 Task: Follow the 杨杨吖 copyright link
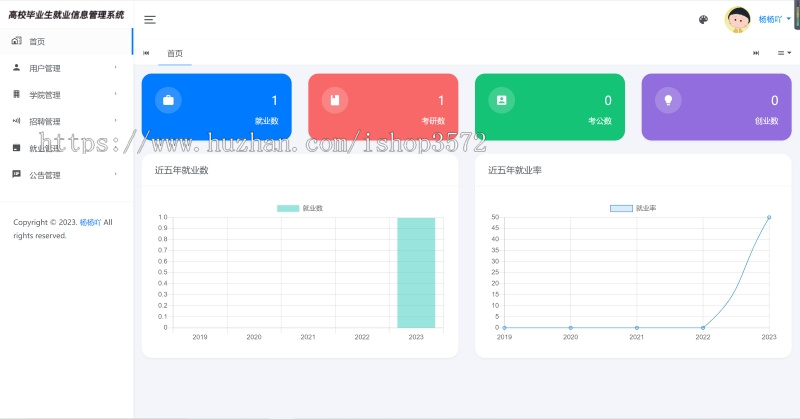tap(90, 222)
